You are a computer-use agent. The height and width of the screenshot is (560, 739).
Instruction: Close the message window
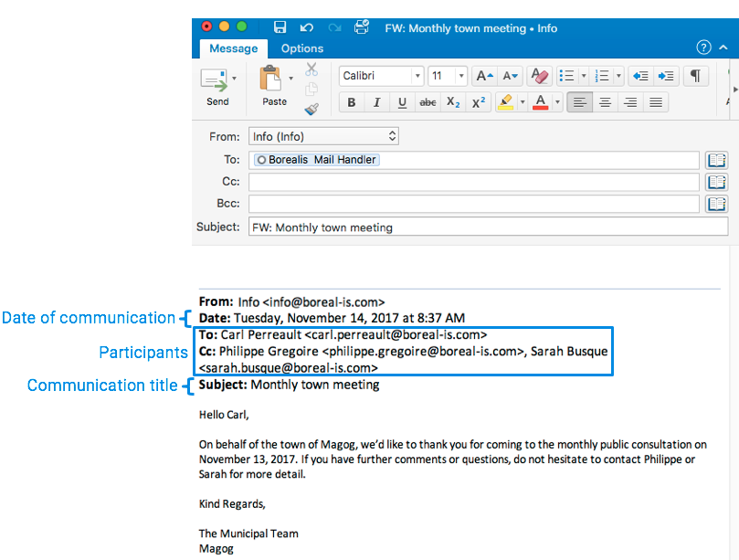coord(206,26)
